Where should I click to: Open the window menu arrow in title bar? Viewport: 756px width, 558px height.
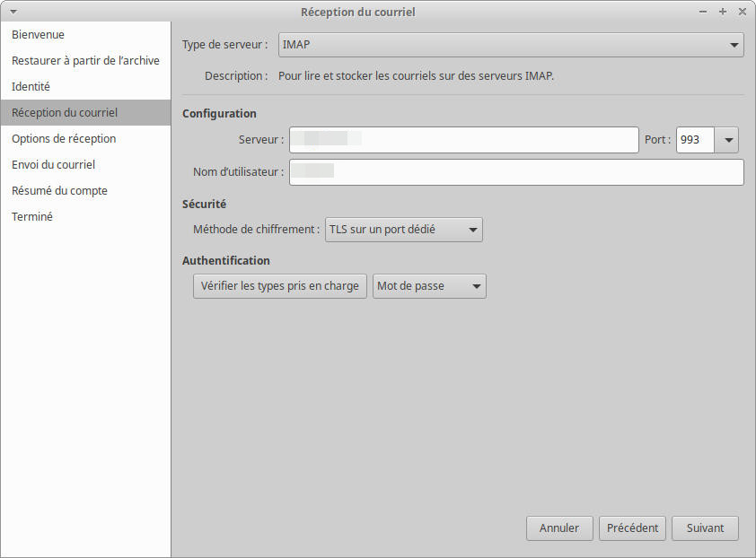(x=13, y=12)
